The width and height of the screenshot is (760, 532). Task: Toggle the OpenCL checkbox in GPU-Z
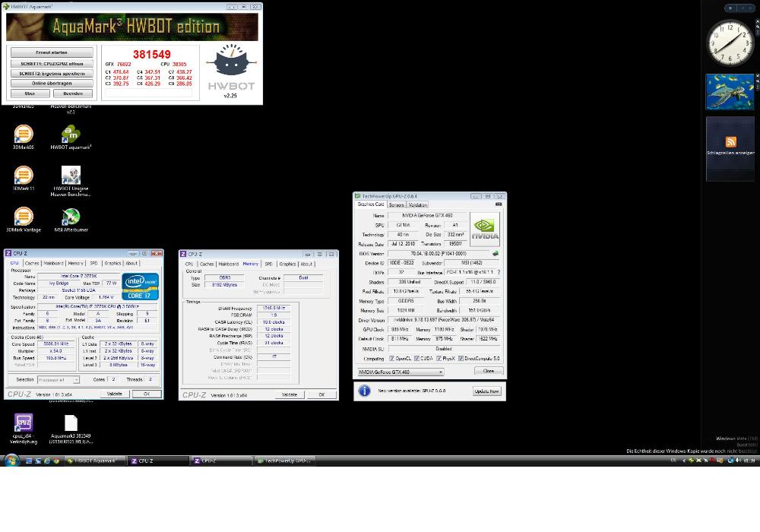(391, 359)
